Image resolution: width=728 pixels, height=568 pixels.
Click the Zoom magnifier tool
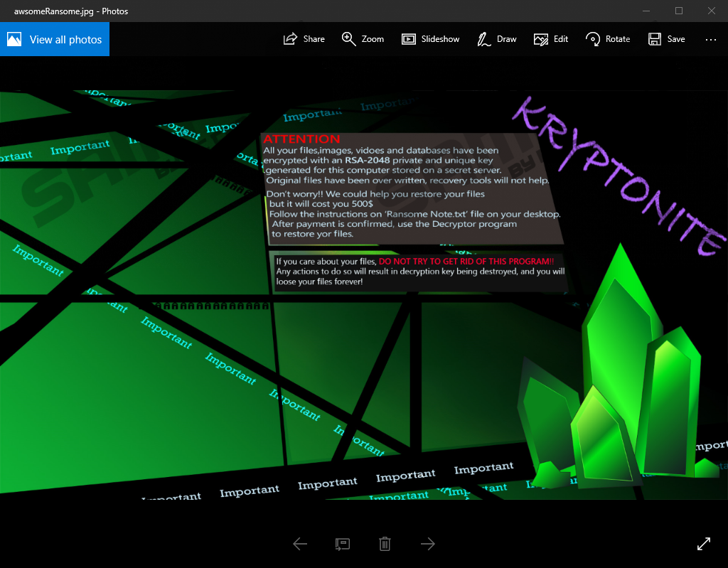click(363, 39)
